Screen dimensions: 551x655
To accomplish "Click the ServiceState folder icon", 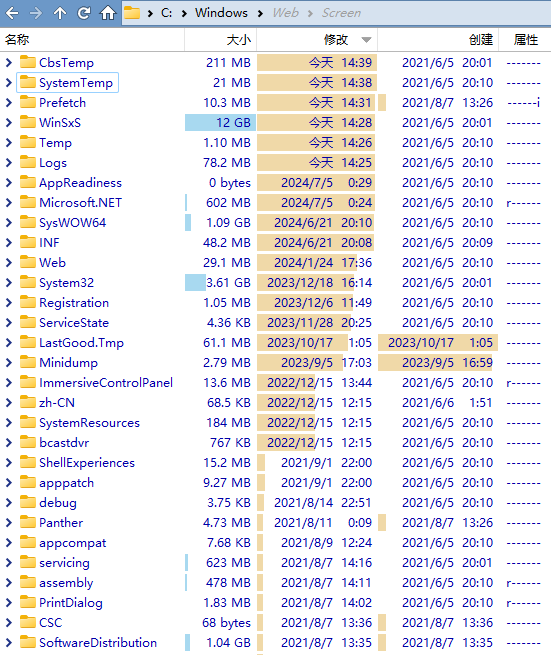I will coord(28,322).
